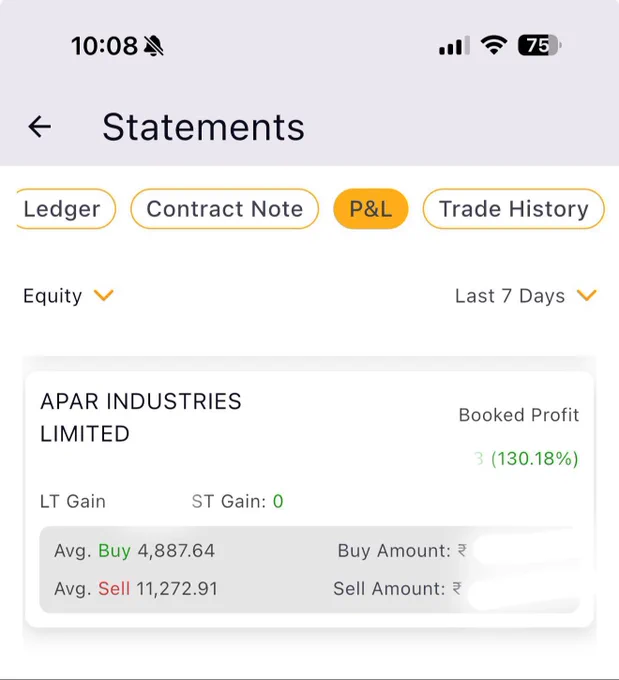This screenshot has width=619, height=680.
Task: Open the APAR INDUSTRIES LIMITED card
Action: [309, 499]
